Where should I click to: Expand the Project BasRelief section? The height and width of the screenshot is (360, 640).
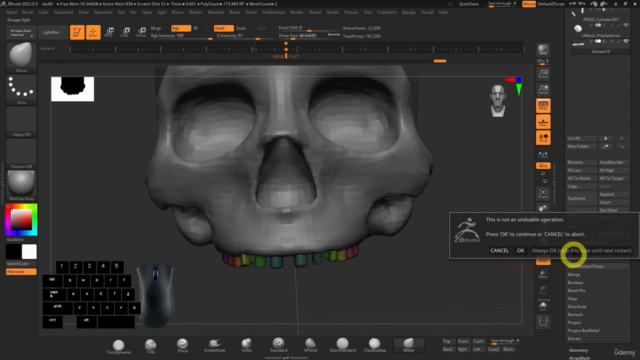(x=583, y=331)
